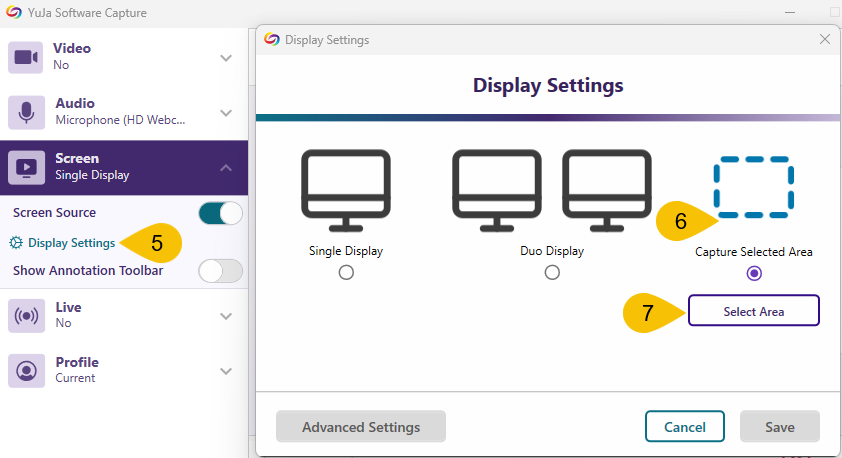Image resolution: width=842 pixels, height=458 pixels.
Task: Click the gear icon beside Display Settings
Action: click(x=16, y=243)
